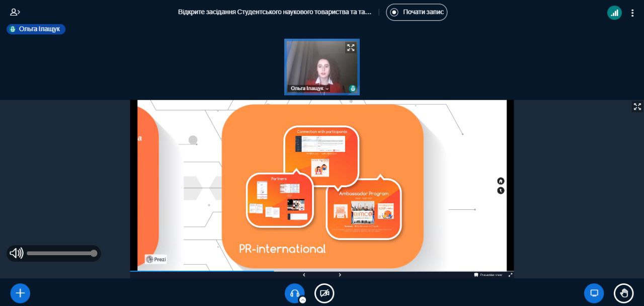644x306 pixels.
Task: Click the meeting title at the top
Action: [275, 12]
